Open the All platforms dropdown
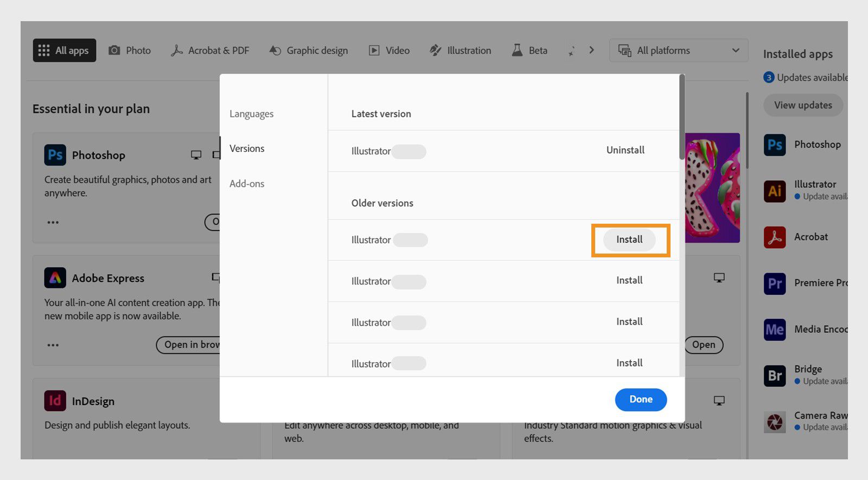The image size is (868, 480). tap(679, 50)
